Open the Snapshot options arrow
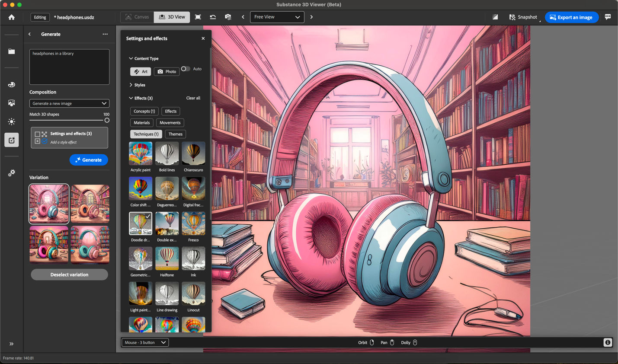The height and width of the screenshot is (364, 618). (x=540, y=20)
